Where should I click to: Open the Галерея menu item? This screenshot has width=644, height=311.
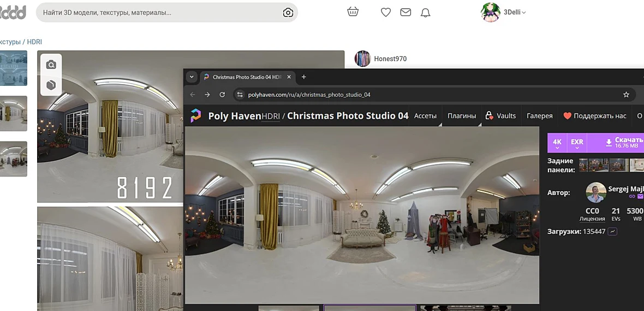coord(539,116)
